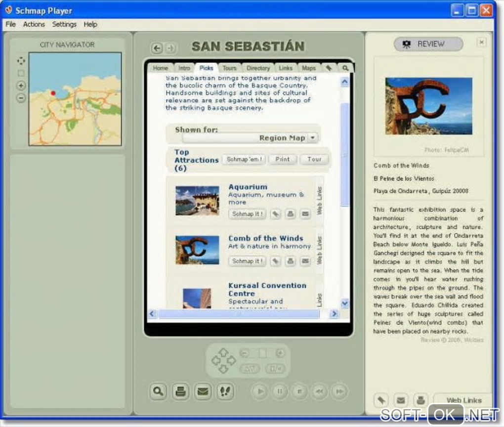Viewport: 504px width, 427px height.
Task: Click the bottom toolbar print button
Action: (x=181, y=391)
